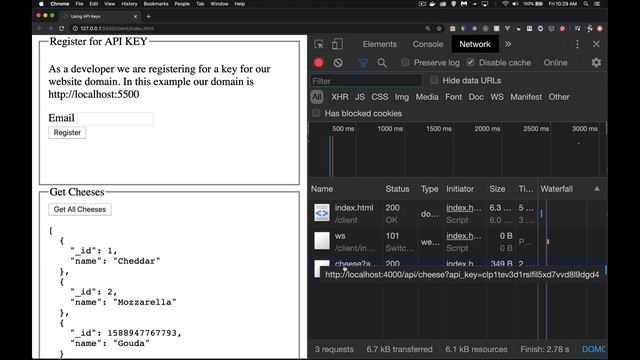
Task: Filter requests by JS
Action: point(360,97)
